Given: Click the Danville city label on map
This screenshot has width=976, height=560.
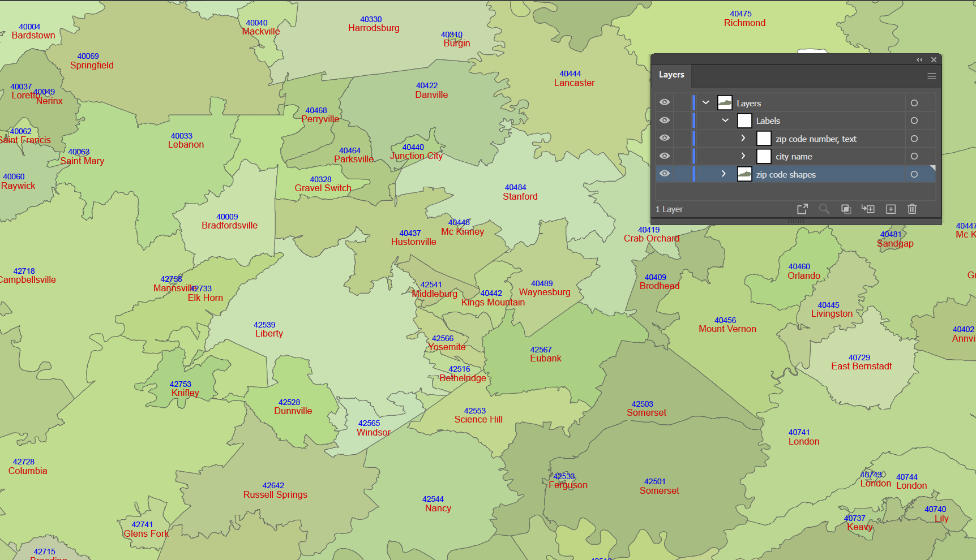Looking at the screenshot, I should pos(431,95).
